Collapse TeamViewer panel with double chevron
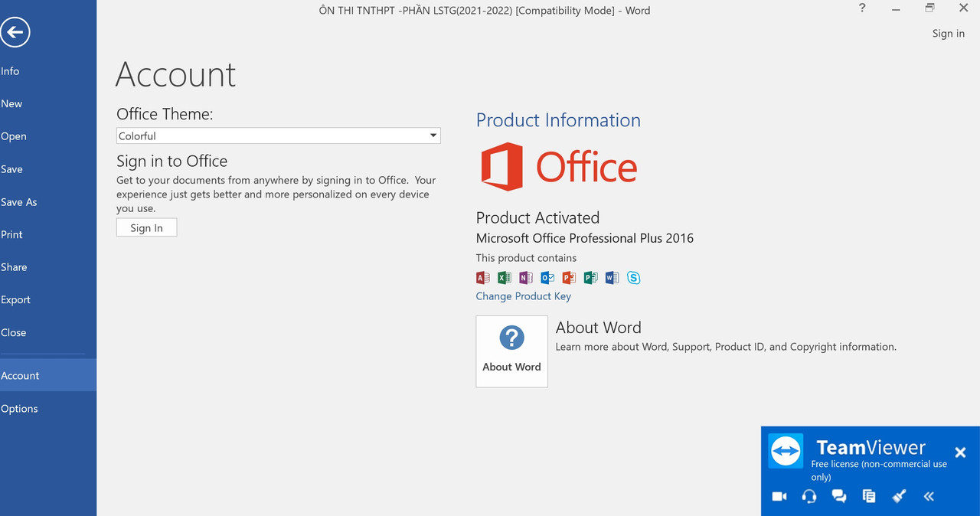This screenshot has height=516, width=980. [929, 496]
